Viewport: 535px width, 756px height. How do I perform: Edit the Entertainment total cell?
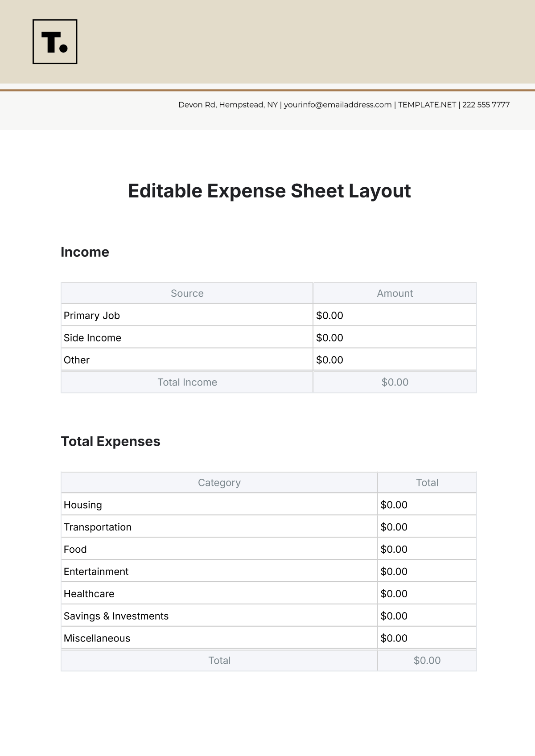(427, 572)
